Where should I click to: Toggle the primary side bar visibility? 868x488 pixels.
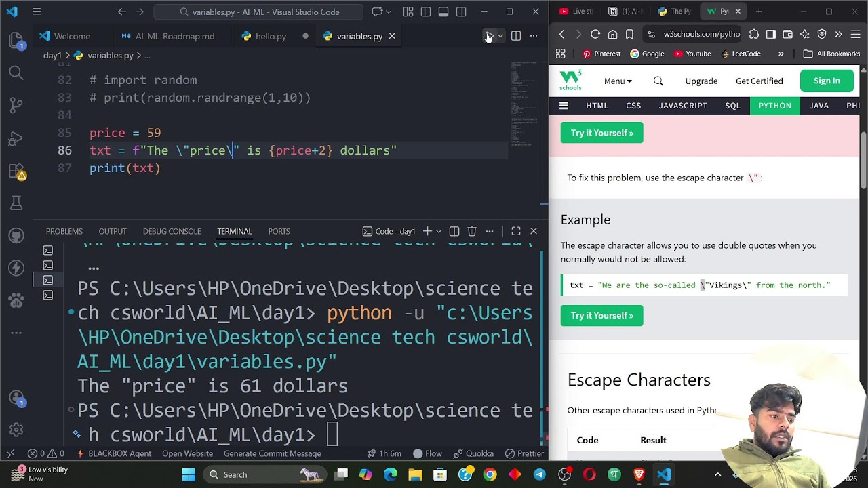[426, 12]
